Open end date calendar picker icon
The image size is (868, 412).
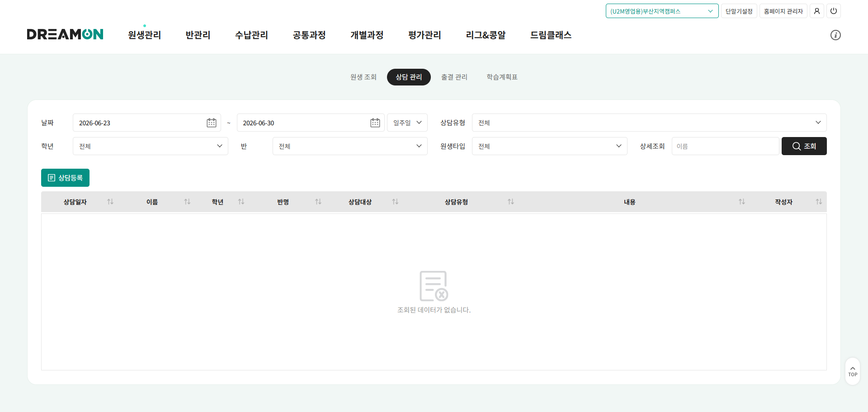point(375,123)
